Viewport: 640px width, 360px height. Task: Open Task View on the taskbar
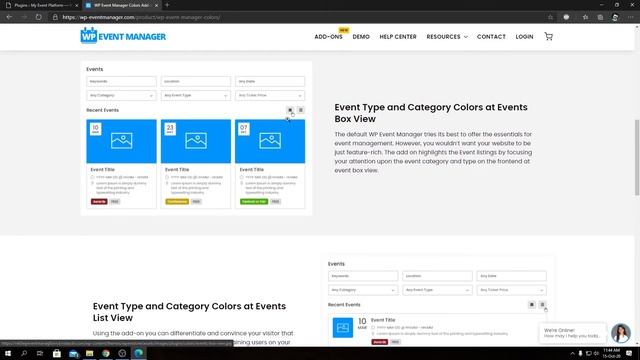coord(40,353)
